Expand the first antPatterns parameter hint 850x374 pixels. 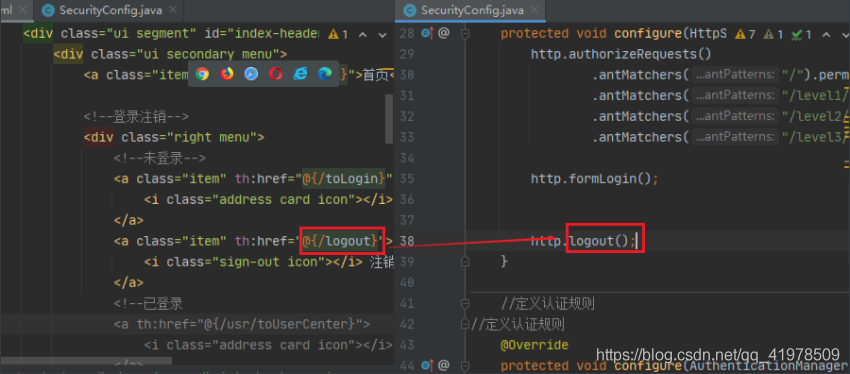pyautogui.click(x=734, y=75)
